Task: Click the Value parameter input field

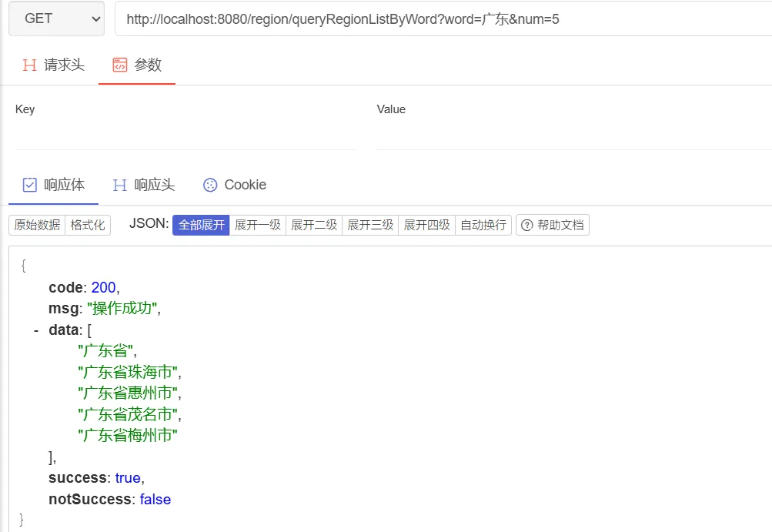Action: tap(573, 137)
